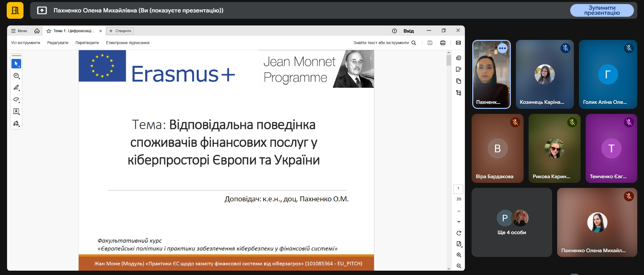Open more options on Пахненк... tile
Screen dimensions: 644x275
coord(502,48)
